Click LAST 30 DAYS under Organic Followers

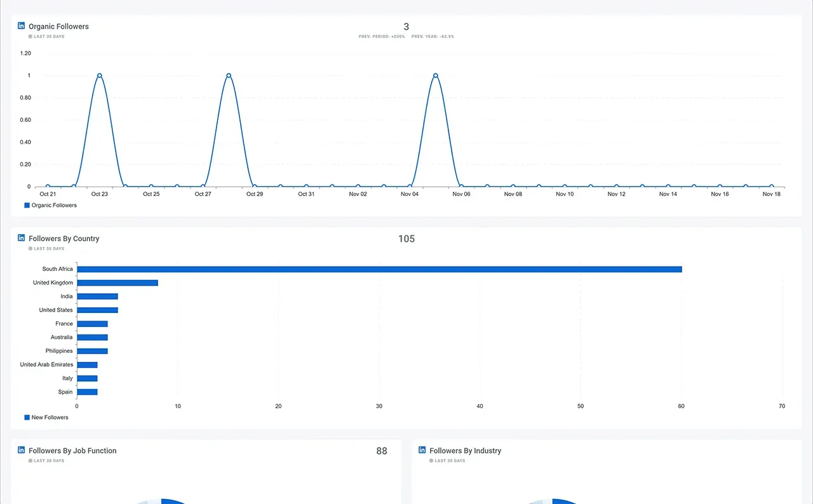click(49, 36)
